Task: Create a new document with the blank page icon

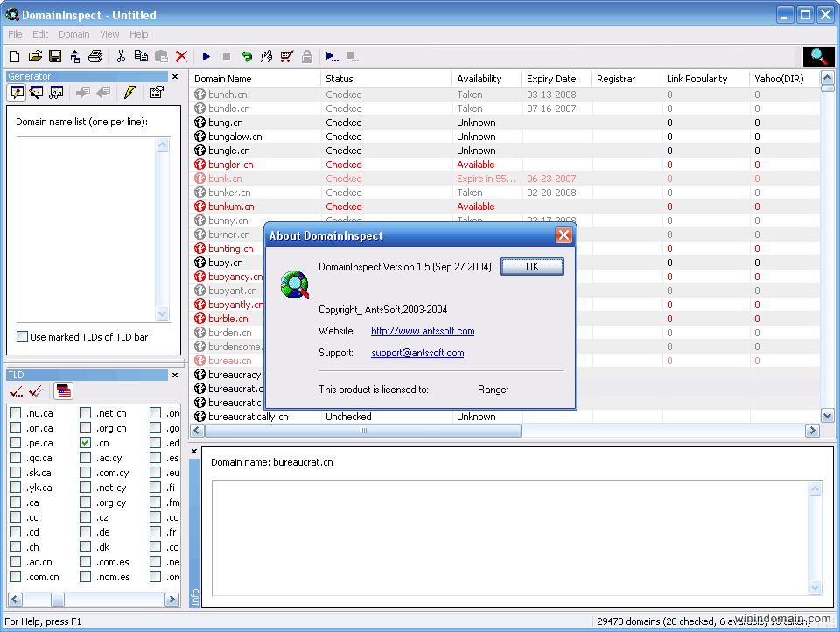Action: coord(15,56)
